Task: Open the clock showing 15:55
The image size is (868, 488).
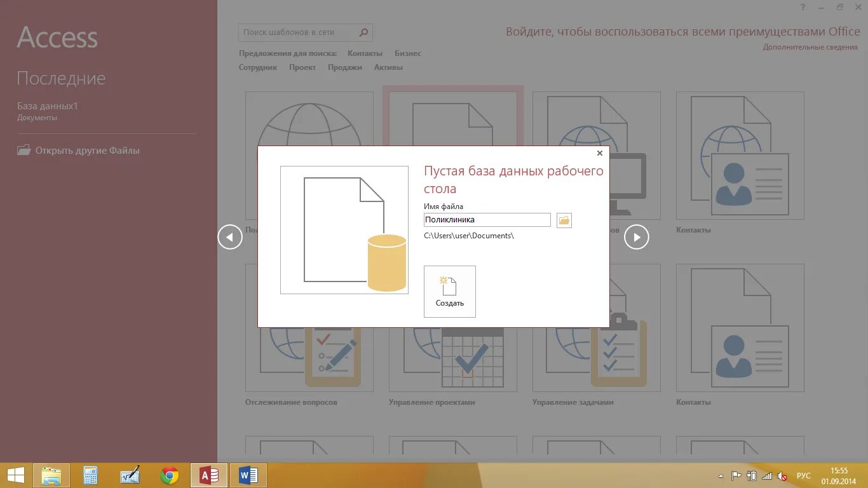Action: pyautogui.click(x=839, y=475)
